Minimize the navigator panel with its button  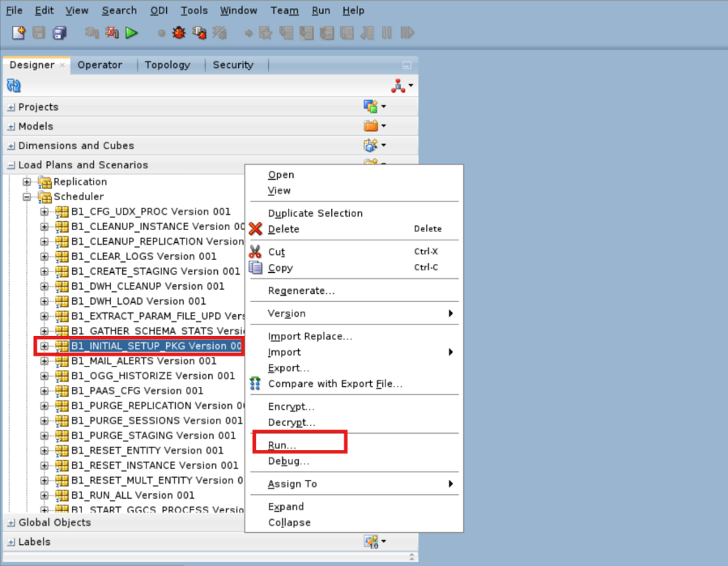point(406,65)
